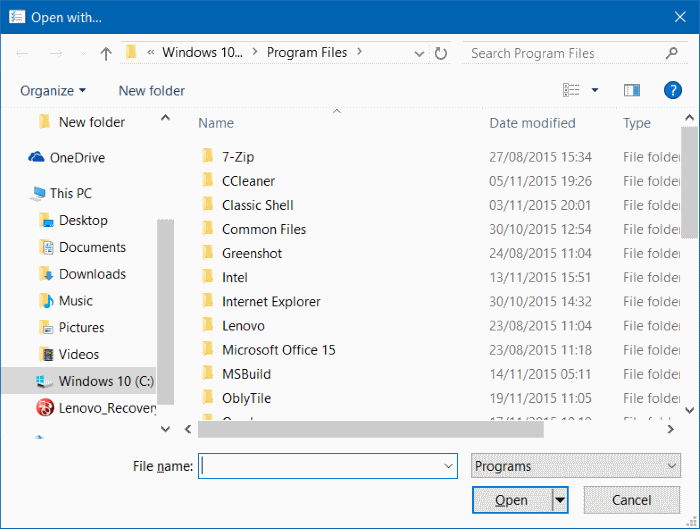Image resolution: width=700 pixels, height=529 pixels.
Task: Close the Open with dialog
Action: [680, 17]
